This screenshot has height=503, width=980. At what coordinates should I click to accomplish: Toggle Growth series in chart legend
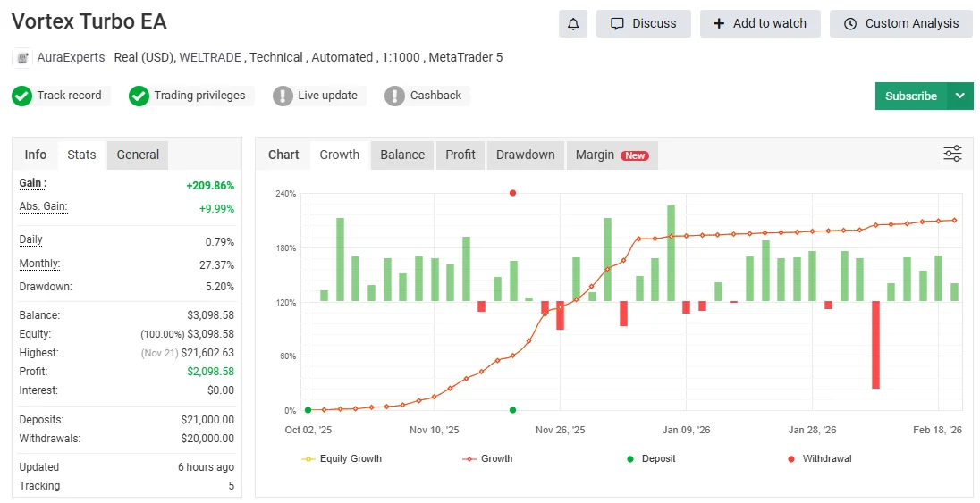[x=488, y=458]
